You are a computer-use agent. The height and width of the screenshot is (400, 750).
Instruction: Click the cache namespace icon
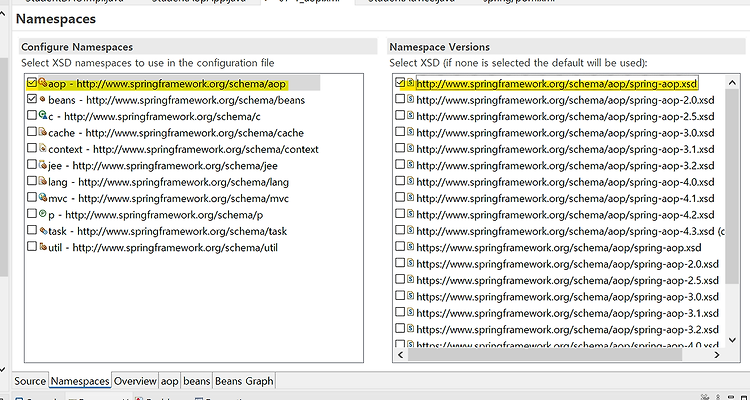[x=43, y=132]
